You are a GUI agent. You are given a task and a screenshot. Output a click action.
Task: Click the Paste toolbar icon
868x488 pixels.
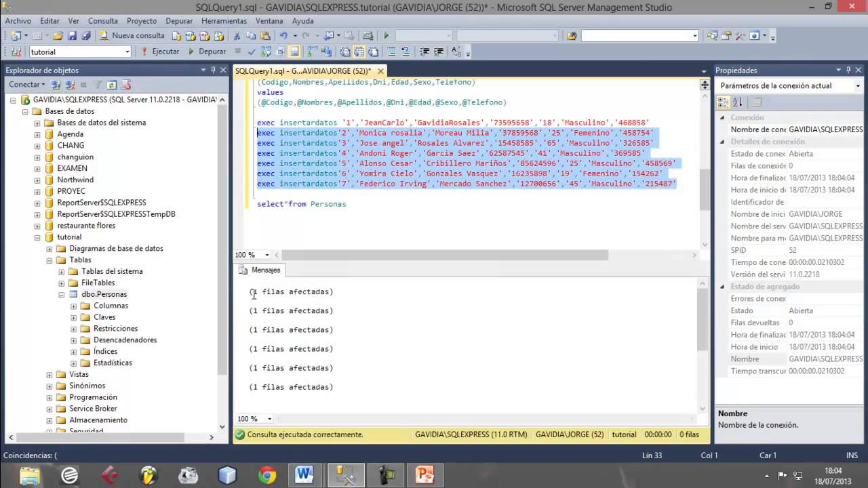[x=264, y=35]
